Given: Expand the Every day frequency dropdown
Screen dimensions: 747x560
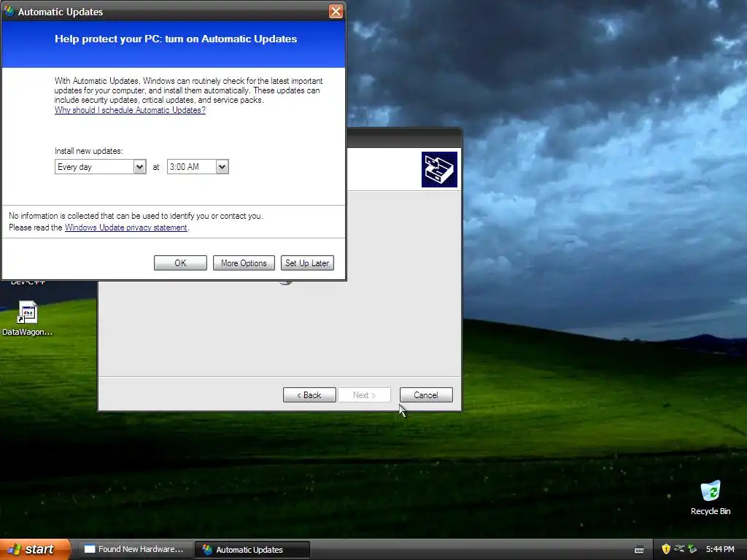Looking at the screenshot, I should (139, 167).
